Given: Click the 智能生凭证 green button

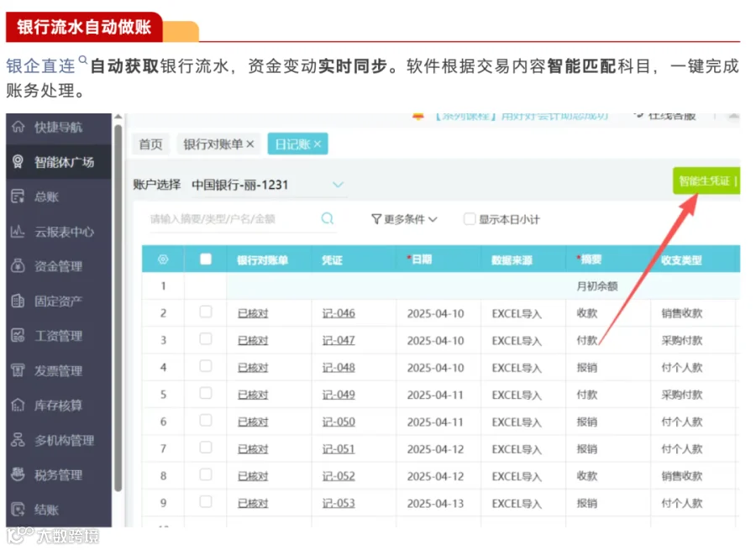Looking at the screenshot, I should point(706,181).
